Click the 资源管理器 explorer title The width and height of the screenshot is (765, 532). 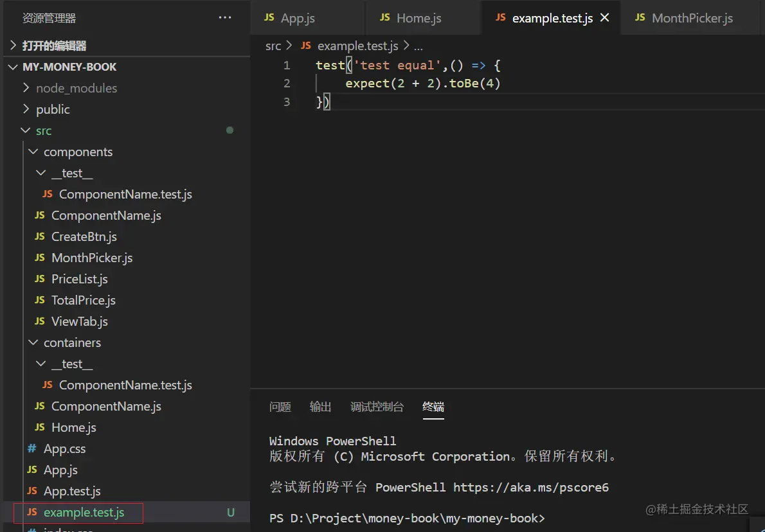coord(50,19)
